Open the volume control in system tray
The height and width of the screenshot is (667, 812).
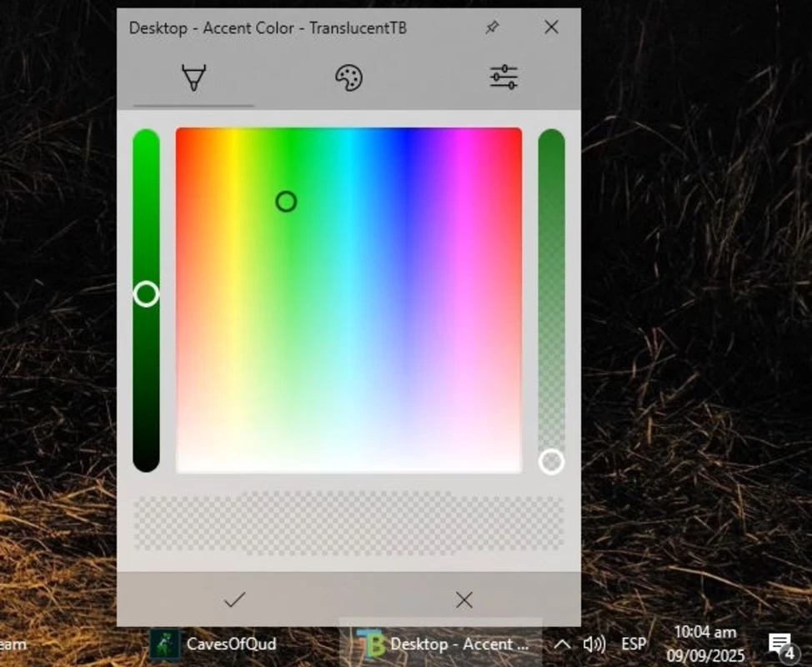pyautogui.click(x=594, y=644)
